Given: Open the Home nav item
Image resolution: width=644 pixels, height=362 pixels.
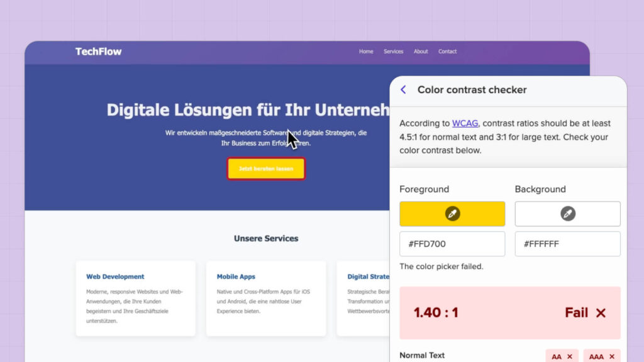Looking at the screenshot, I should click(x=366, y=52).
